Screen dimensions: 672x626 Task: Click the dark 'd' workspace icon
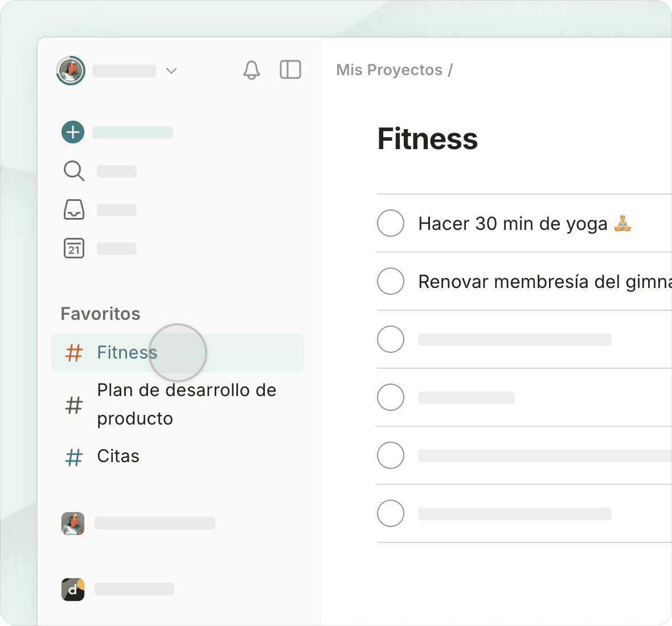[73, 590]
